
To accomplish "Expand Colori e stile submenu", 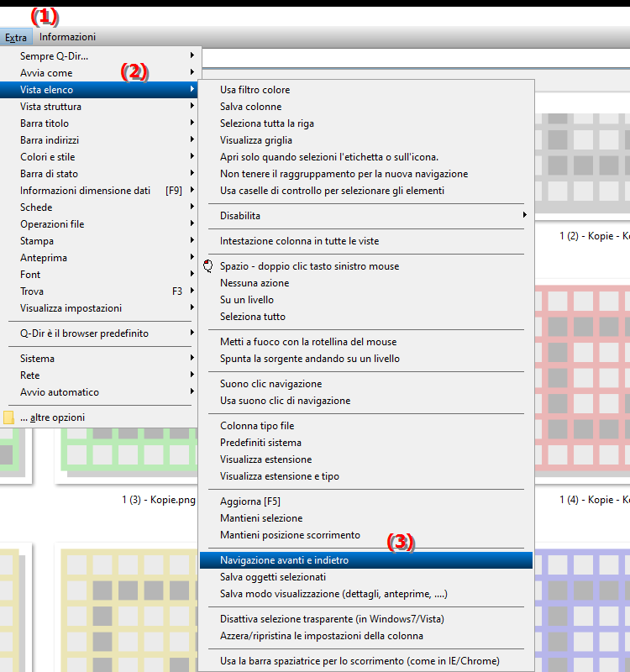I will click(98, 157).
